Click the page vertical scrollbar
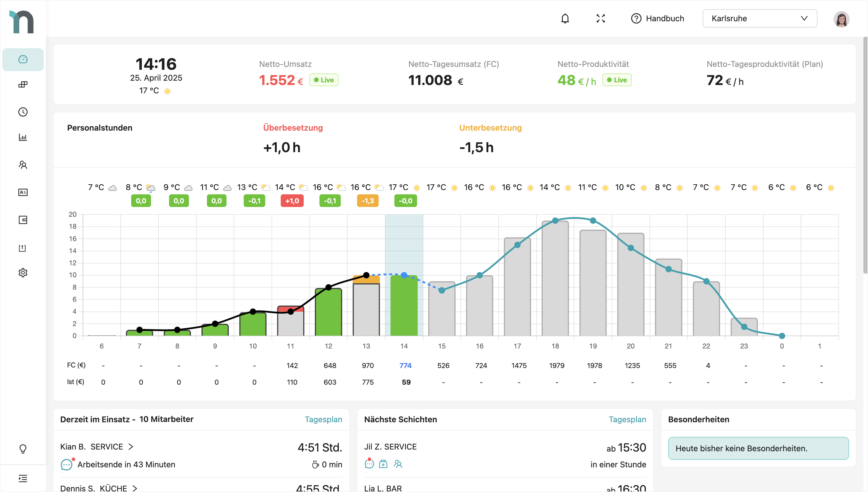Screen dimensions: 868x492 (865, 155)
